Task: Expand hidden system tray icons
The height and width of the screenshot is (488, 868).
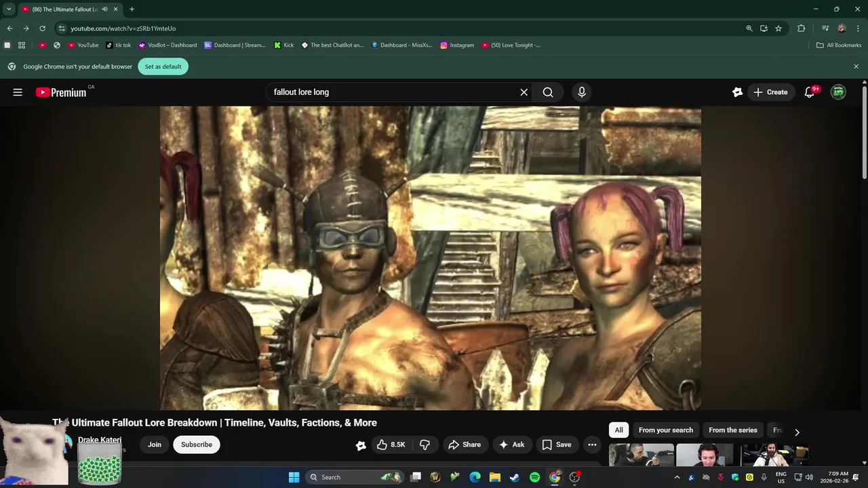Action: [676, 477]
